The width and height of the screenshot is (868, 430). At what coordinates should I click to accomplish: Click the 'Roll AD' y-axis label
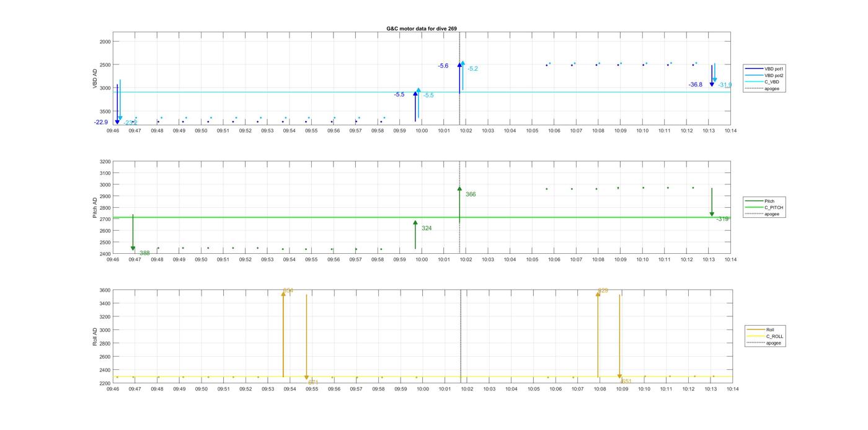95,336
